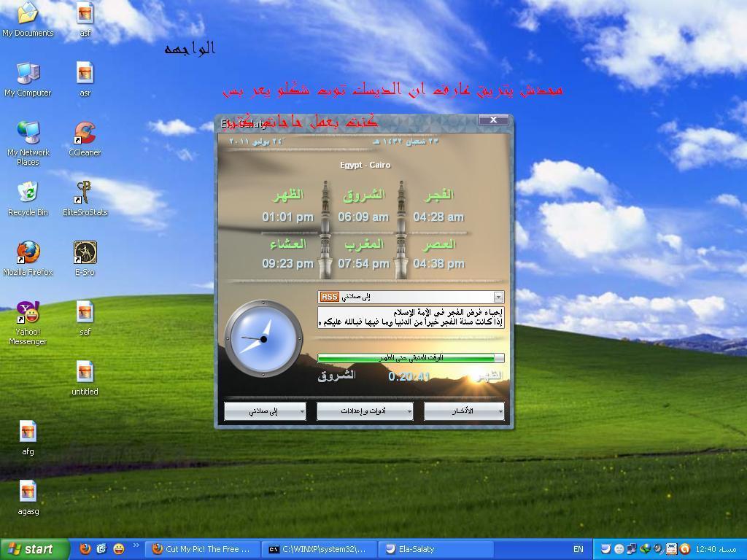This screenshot has width=747, height=560.
Task: Click the Internet Download Manager tray icon
Action: coord(645,548)
